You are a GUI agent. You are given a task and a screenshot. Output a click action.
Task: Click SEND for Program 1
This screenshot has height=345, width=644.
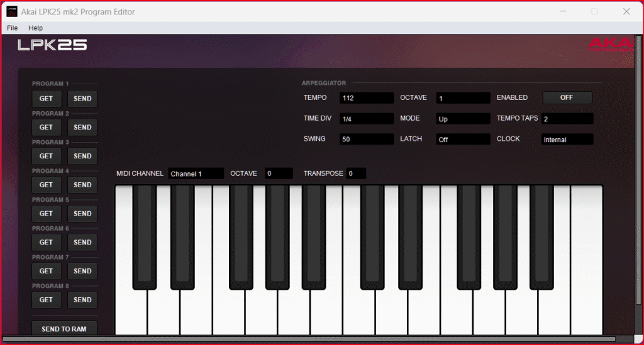[82, 99]
